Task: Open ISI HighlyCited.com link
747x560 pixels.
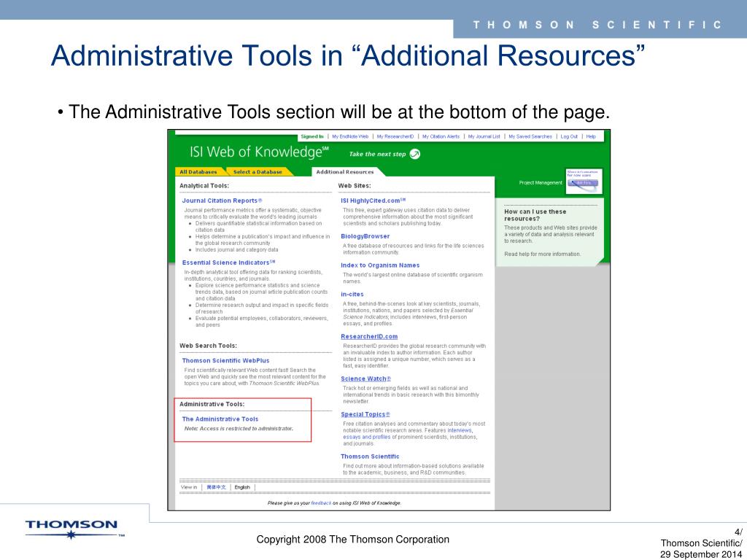Action: click(x=373, y=201)
